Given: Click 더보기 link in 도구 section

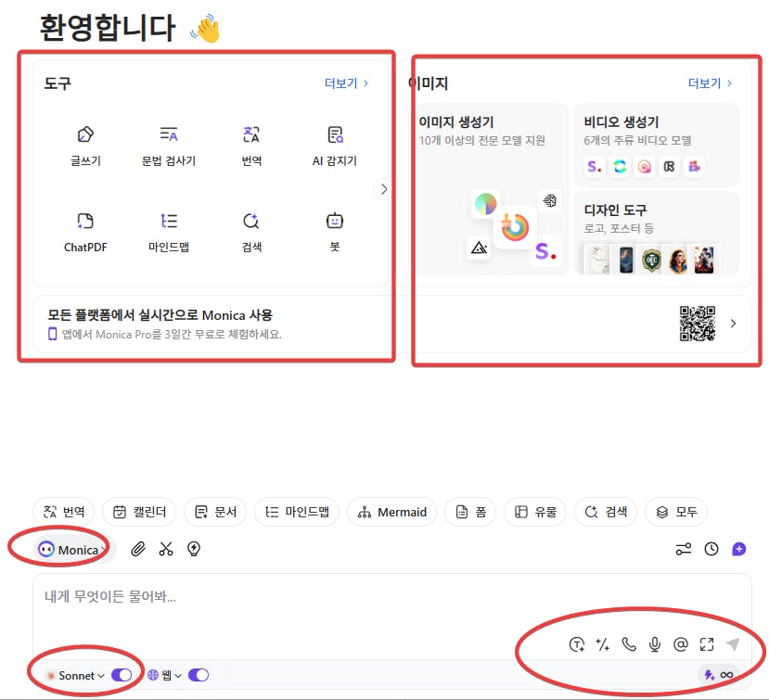Looking at the screenshot, I should tap(346, 83).
